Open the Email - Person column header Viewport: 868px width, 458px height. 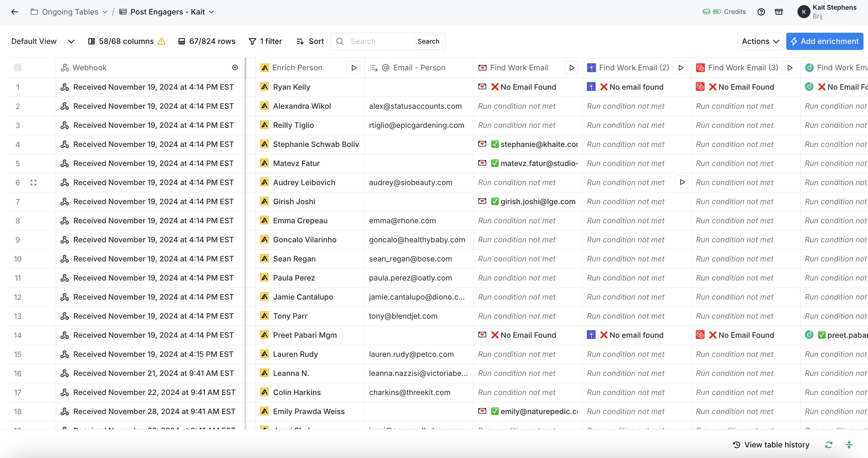click(419, 68)
